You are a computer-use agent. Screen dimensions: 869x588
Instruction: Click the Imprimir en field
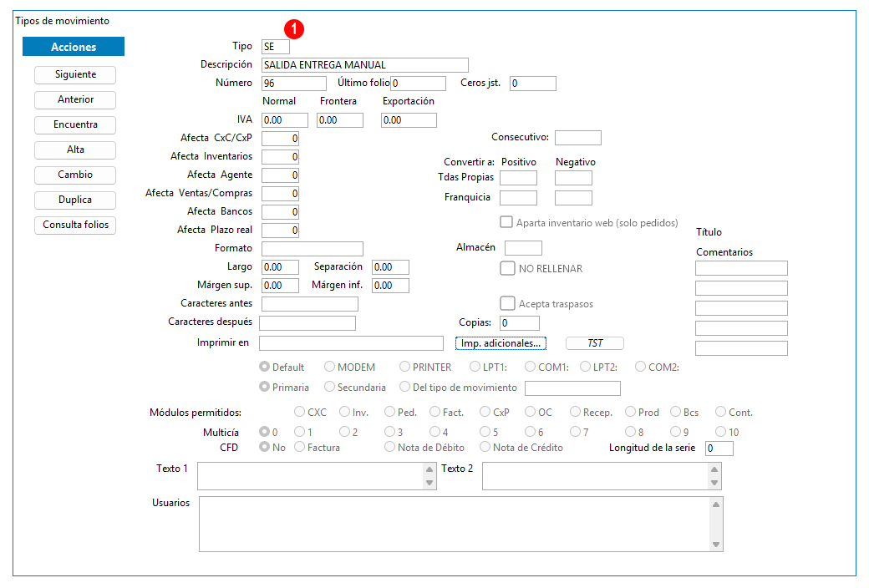click(351, 343)
